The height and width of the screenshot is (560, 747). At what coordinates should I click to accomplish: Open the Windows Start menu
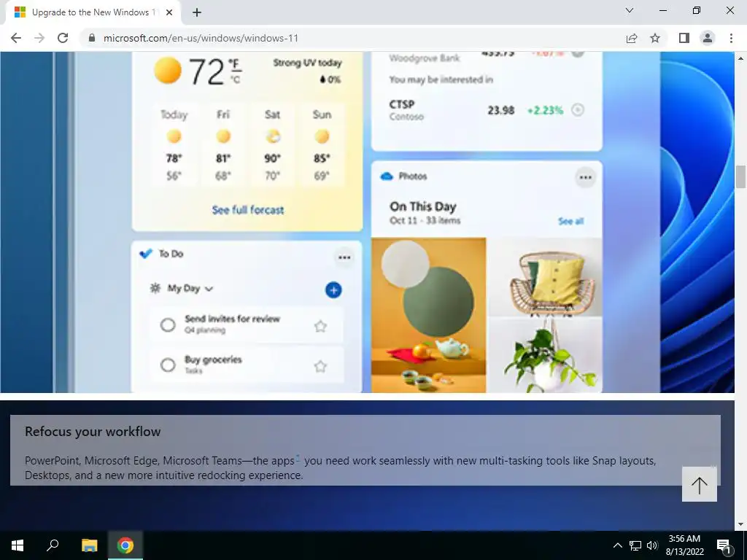tap(18, 545)
